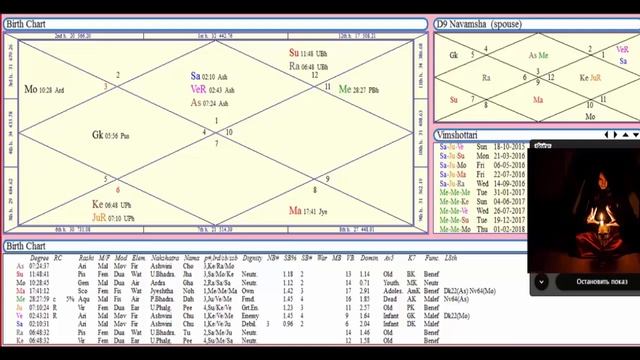
Task: Select dasha row Me-Me-Mo 01-02-2018
Action: point(482,229)
